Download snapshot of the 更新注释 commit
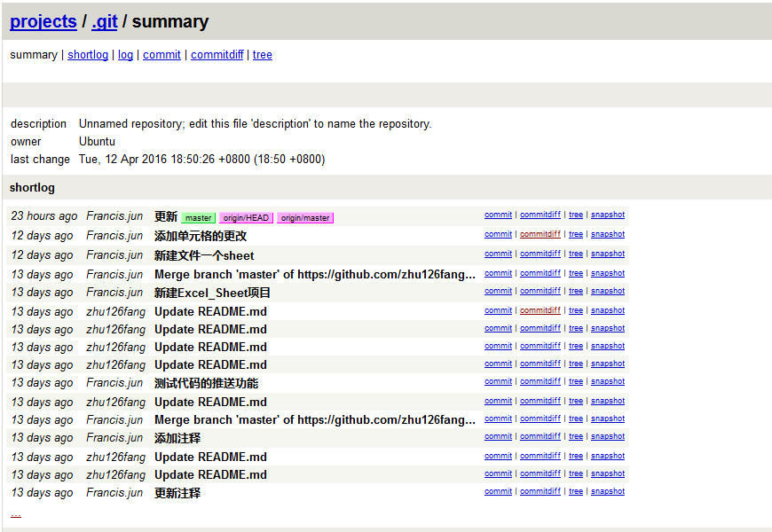The width and height of the screenshot is (772, 532). [608, 491]
